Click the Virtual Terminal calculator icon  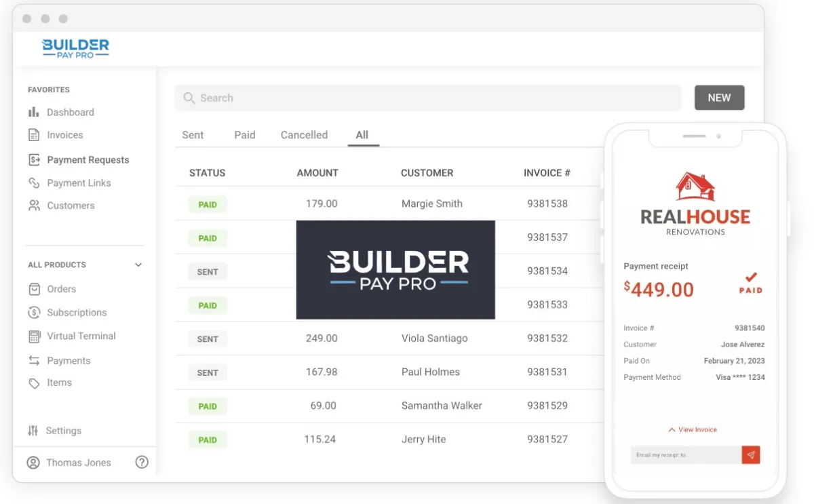[34, 336]
